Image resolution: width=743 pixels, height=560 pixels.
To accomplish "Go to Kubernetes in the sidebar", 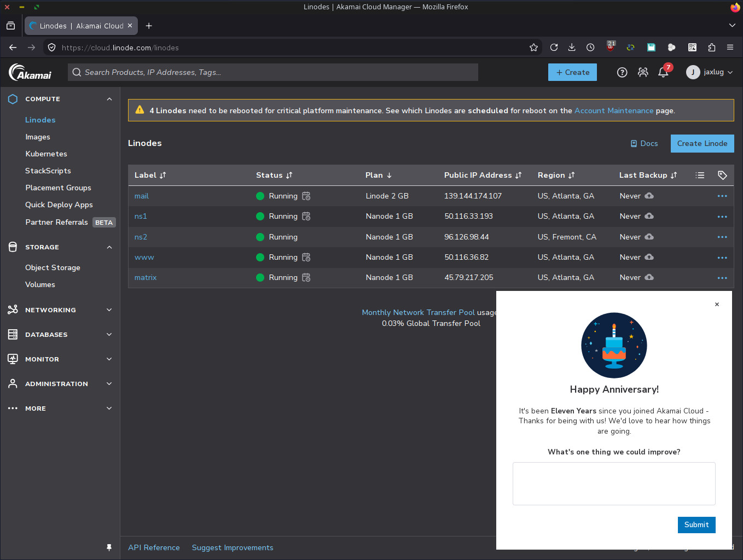I will click(47, 154).
